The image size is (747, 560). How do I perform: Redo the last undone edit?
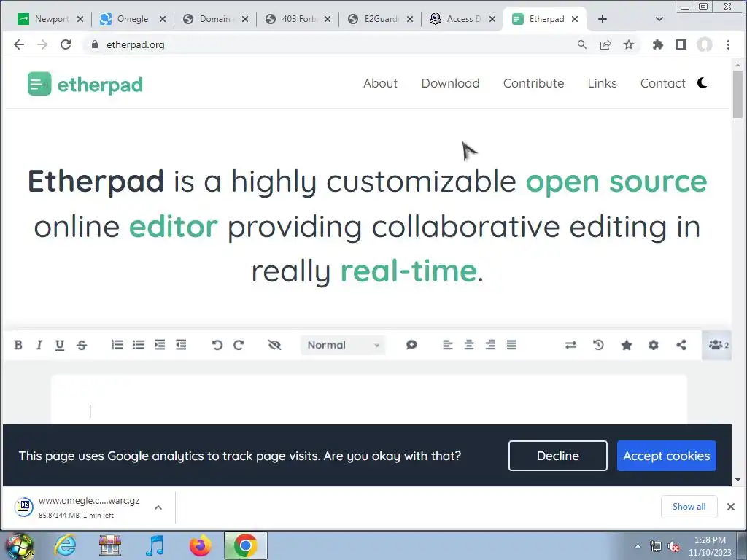[x=239, y=345]
